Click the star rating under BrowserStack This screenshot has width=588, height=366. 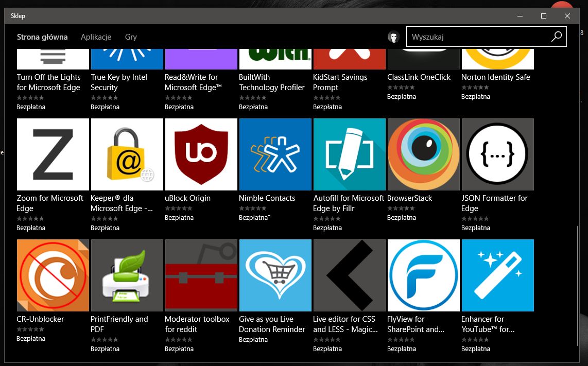pyautogui.click(x=401, y=208)
